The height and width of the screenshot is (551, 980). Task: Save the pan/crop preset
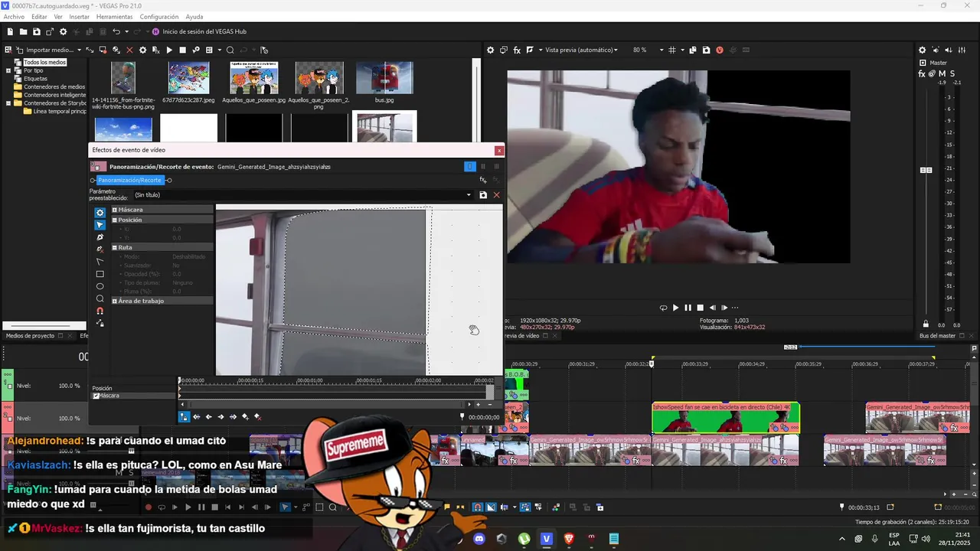pos(483,195)
